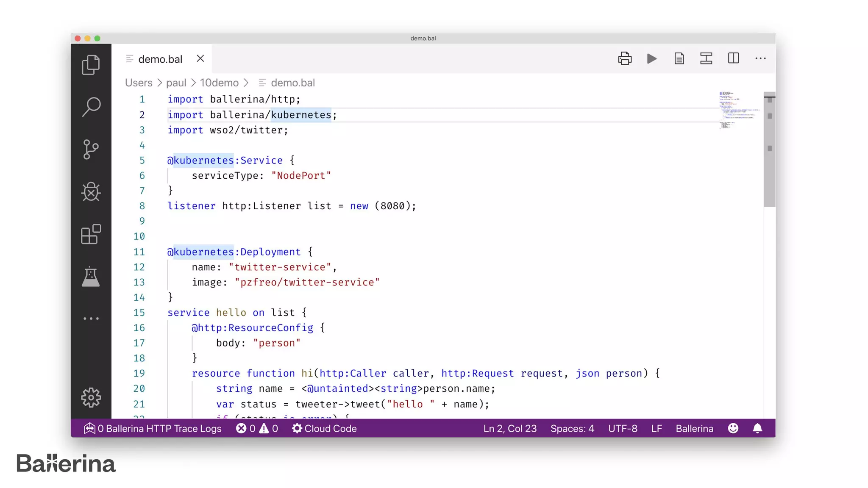This screenshot has height=488, width=868.
Task: Open the Extensions view
Action: point(91,234)
